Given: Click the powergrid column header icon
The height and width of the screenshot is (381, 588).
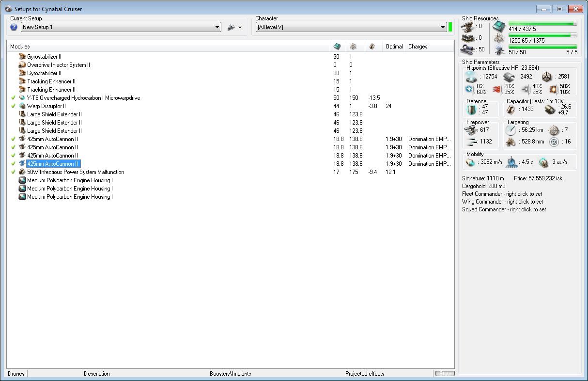Looking at the screenshot, I should tap(354, 47).
